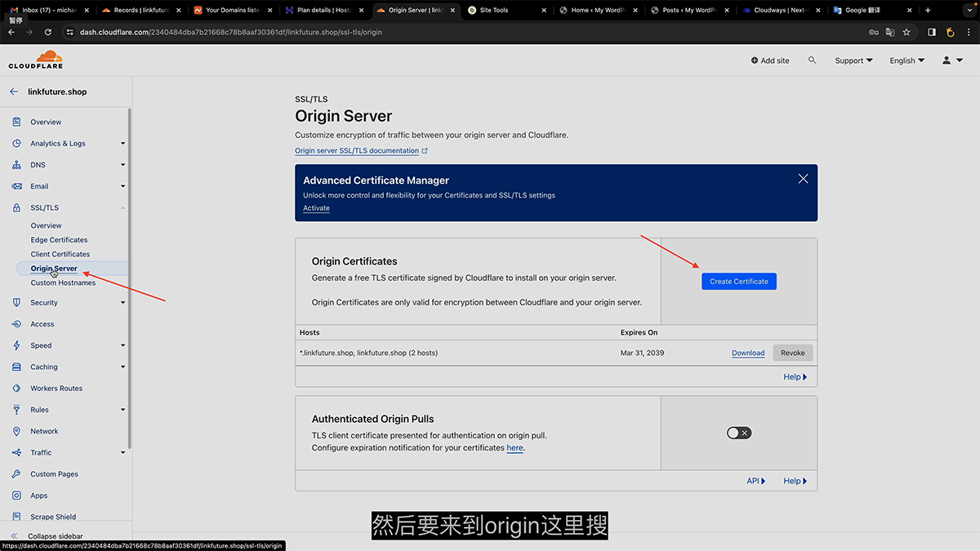Open the search magnifier in Cloudflare header
This screenshot has width=980, height=551.
[812, 60]
